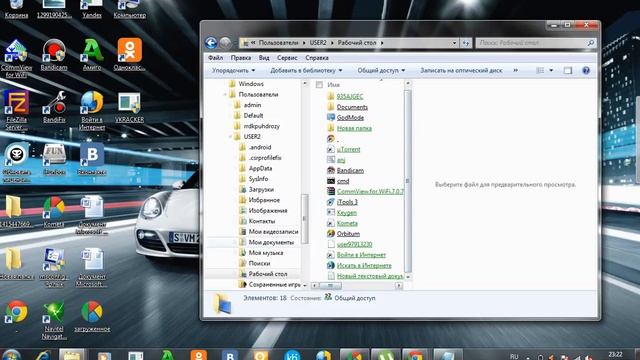Click arrow after Рабочий стол in address bar
This screenshot has height=360, width=640.
(382, 43)
